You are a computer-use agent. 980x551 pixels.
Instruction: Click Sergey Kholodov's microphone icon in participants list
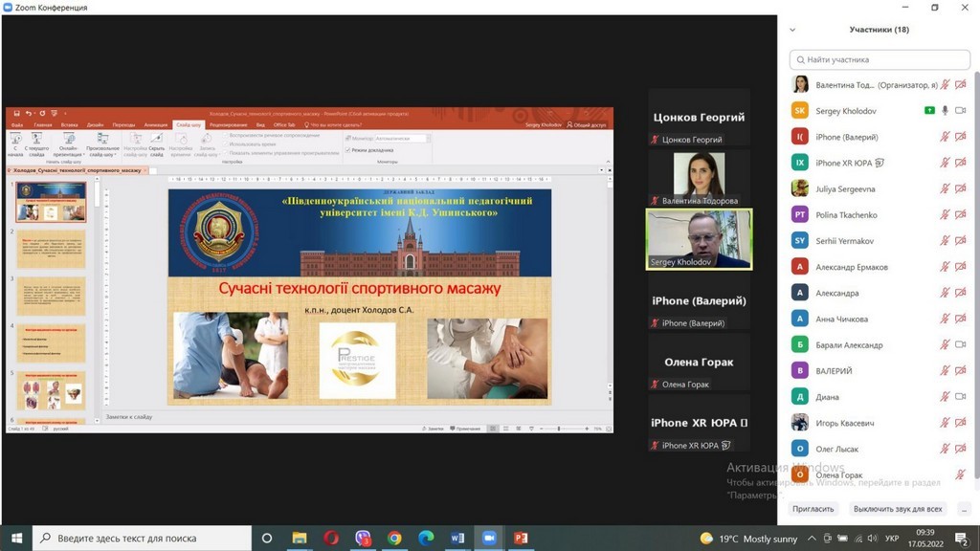point(945,111)
